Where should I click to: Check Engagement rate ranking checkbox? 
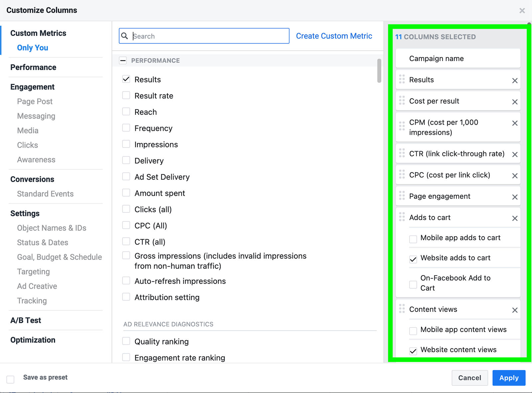tap(126, 357)
